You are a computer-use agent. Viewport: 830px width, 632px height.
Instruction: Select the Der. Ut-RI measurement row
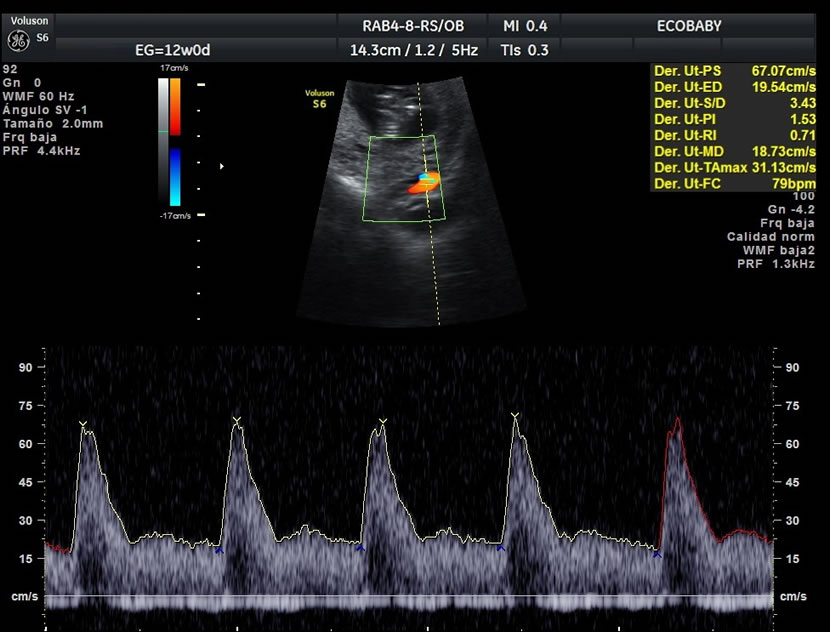(x=734, y=134)
